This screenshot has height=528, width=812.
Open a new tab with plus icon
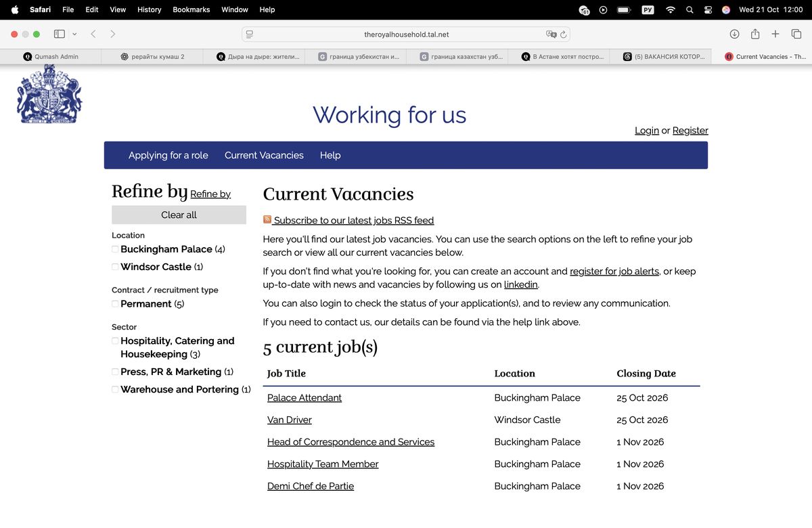click(775, 34)
